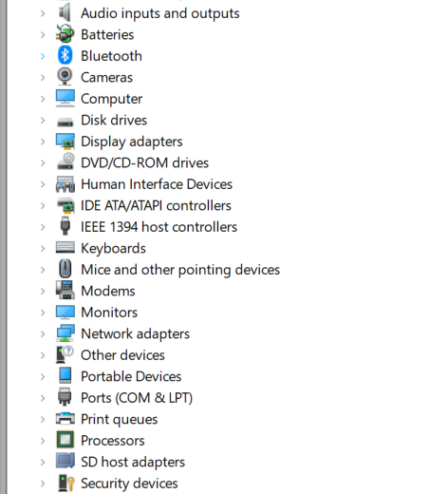The width and height of the screenshot is (448, 494).
Task: Select the IEEE 1394 host controllers entry
Action: [159, 227]
